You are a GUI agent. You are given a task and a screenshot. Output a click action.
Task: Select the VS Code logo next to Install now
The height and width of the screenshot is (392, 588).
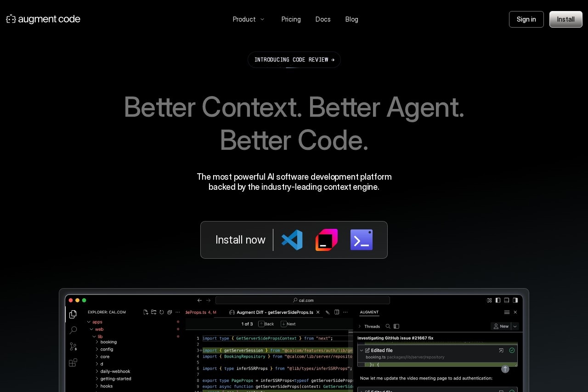[292, 239]
